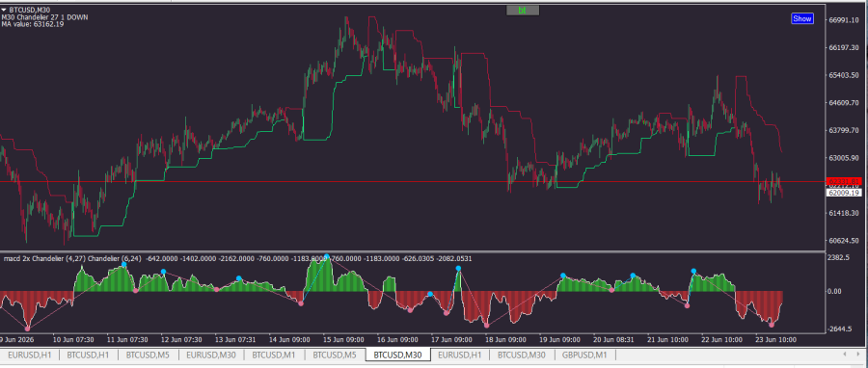Click the '13 Jun 07:31' time label
868x368 pixels.
(235, 339)
